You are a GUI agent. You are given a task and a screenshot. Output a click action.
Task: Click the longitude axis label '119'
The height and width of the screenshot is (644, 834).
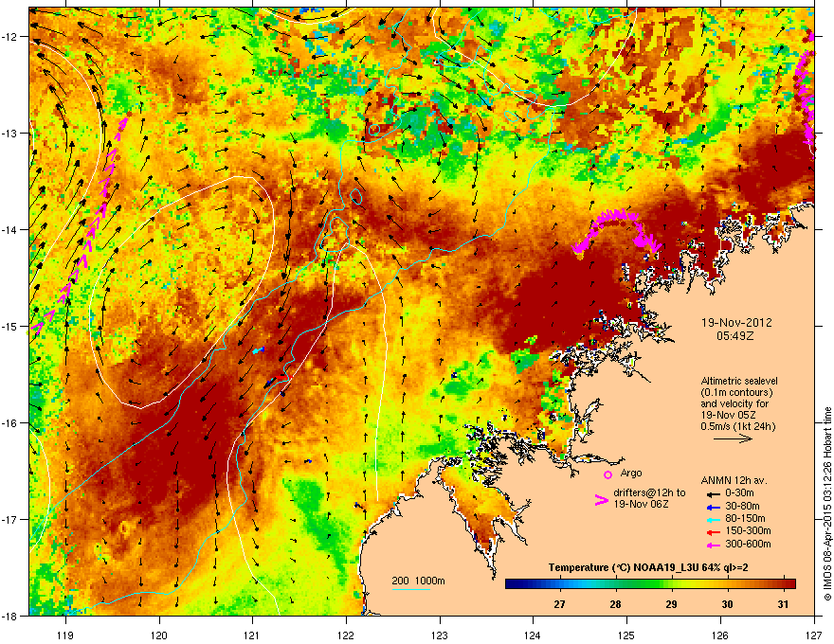pos(65,635)
